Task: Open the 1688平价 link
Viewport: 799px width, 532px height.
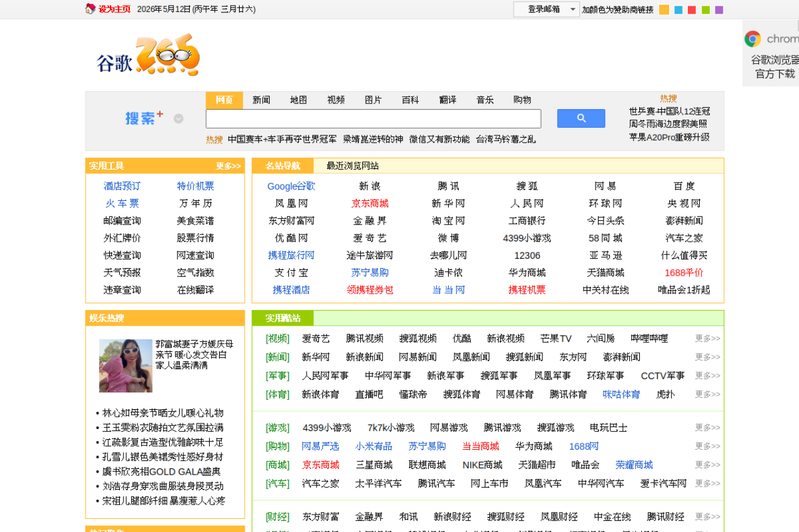Action: coord(684,273)
